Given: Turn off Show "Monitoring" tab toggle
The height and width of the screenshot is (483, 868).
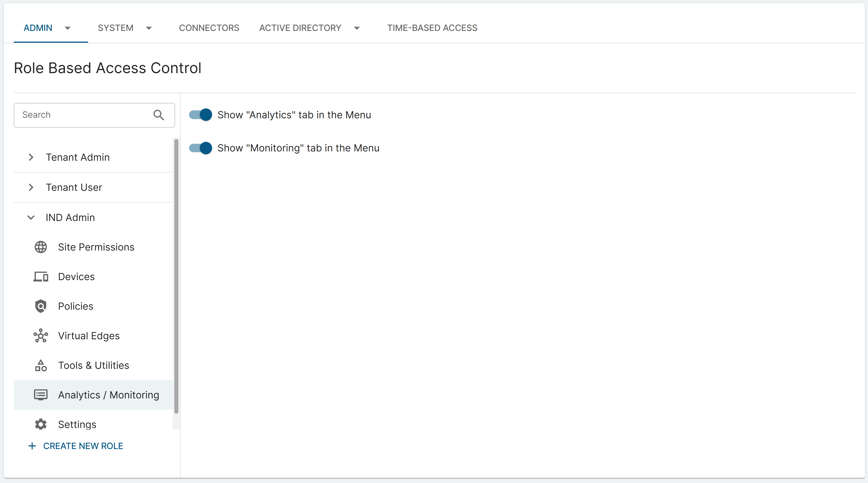Looking at the screenshot, I should coord(201,148).
